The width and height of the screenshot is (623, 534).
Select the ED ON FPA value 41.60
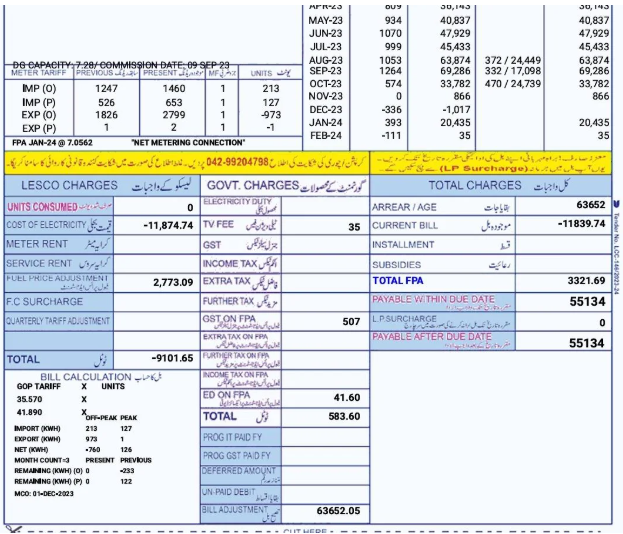click(x=347, y=397)
